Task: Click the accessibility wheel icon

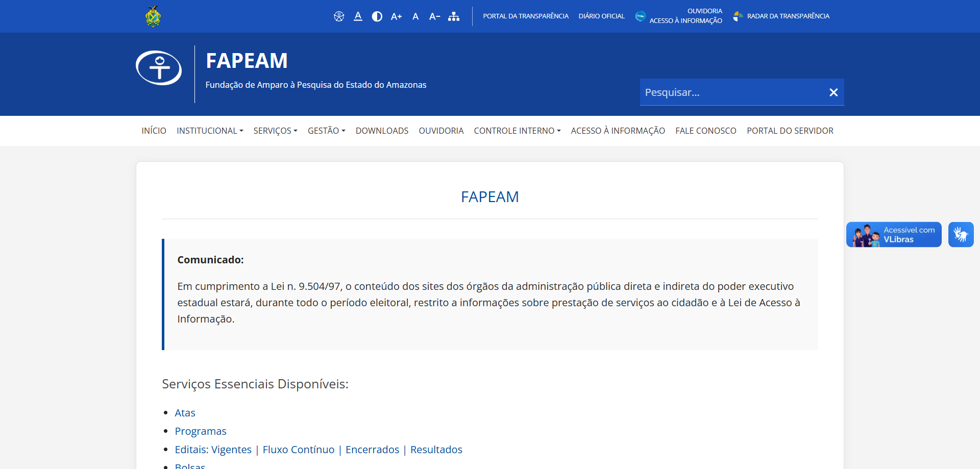Action: pyautogui.click(x=339, y=16)
